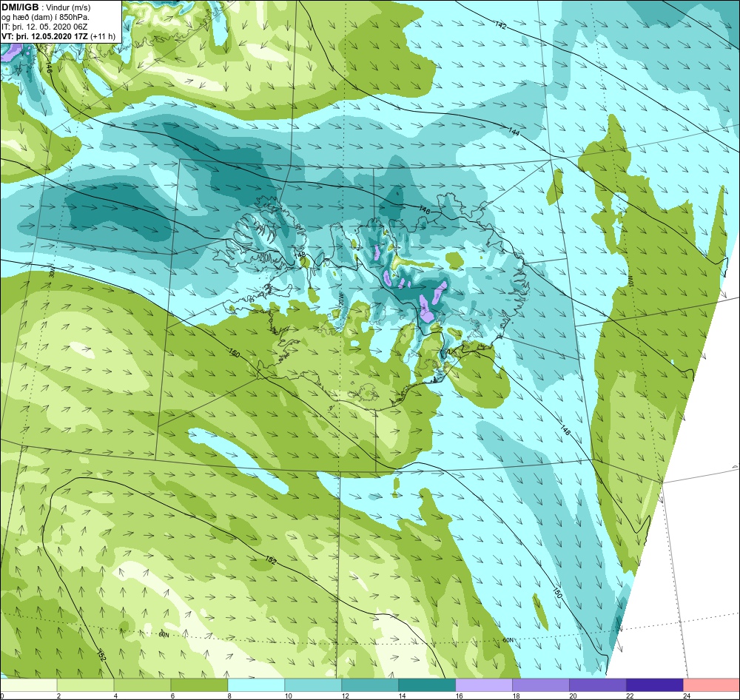
Task: Click the 'DMI/IGB : Vindur (m/s)' title text
Action: pyautogui.click(x=46, y=7)
